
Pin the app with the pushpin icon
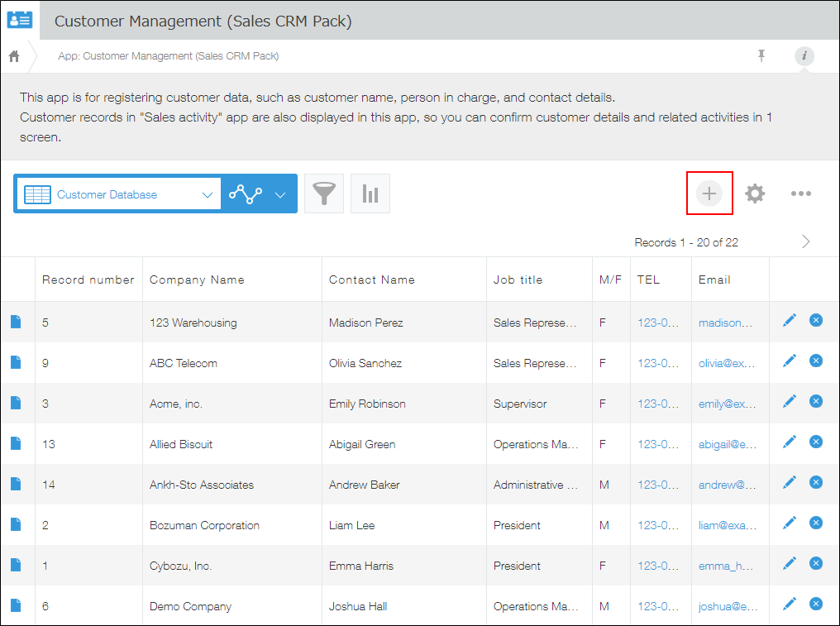click(761, 55)
